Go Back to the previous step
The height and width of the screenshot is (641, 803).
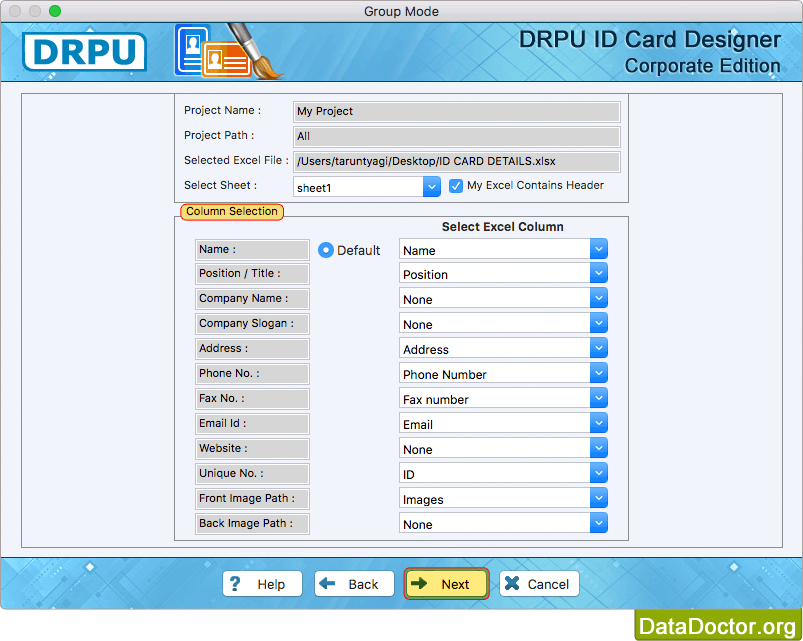(354, 584)
